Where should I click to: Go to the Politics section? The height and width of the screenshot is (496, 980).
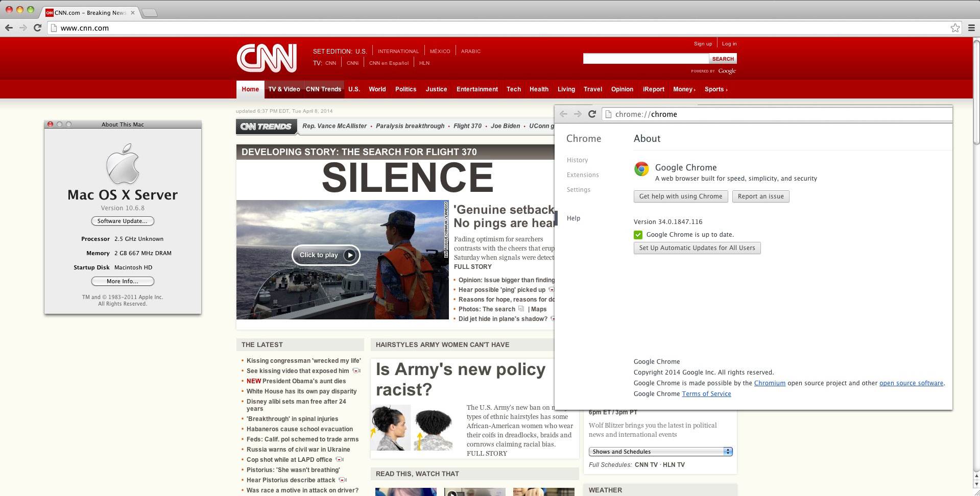405,89
